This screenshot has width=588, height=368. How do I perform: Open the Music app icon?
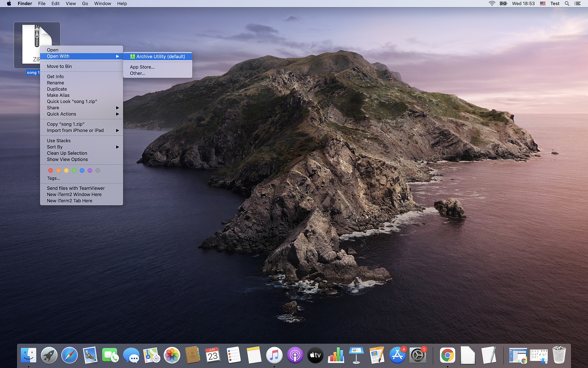tap(274, 355)
